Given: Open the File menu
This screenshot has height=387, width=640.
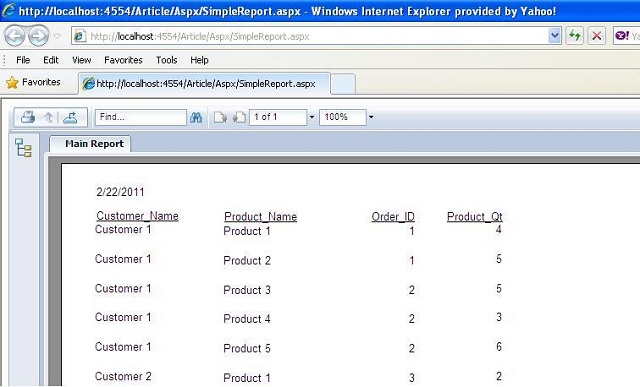Looking at the screenshot, I should (23, 60).
